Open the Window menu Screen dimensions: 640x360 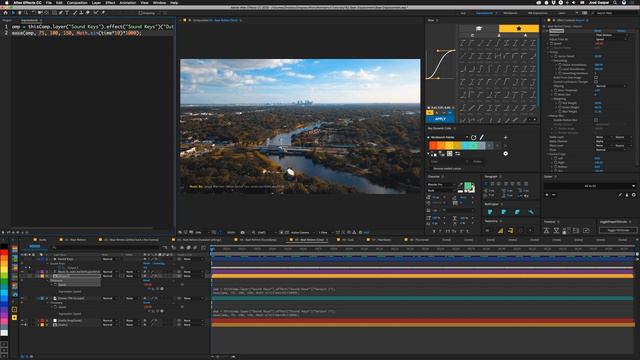pyautogui.click(x=159, y=2)
